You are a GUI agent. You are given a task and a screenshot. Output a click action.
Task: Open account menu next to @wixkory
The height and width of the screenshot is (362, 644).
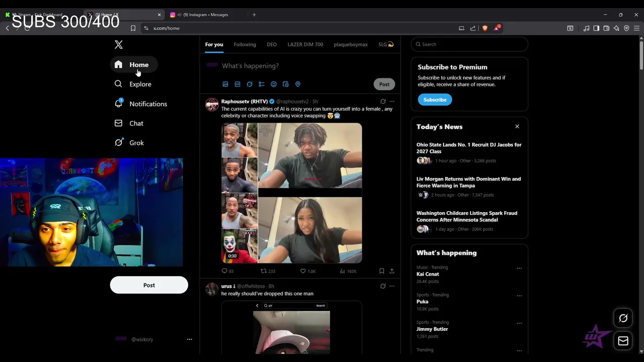pyautogui.click(x=190, y=339)
